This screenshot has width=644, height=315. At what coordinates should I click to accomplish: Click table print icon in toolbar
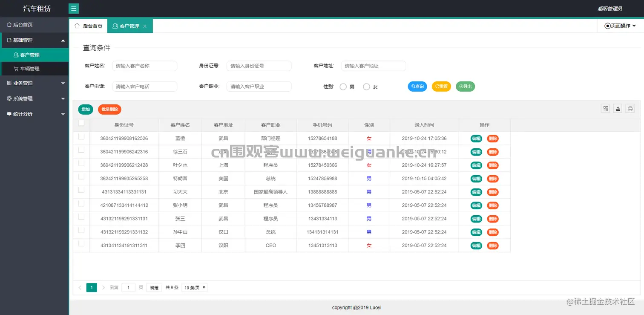point(630,109)
